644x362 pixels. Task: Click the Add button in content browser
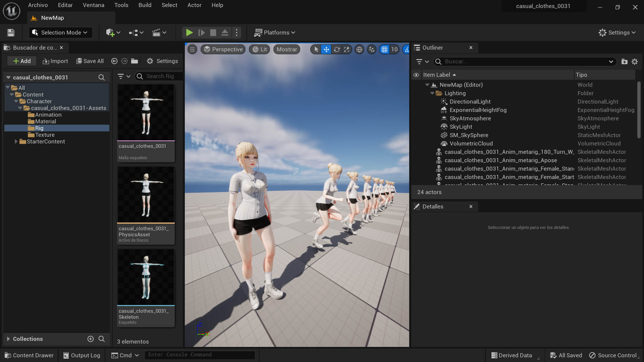click(22, 61)
